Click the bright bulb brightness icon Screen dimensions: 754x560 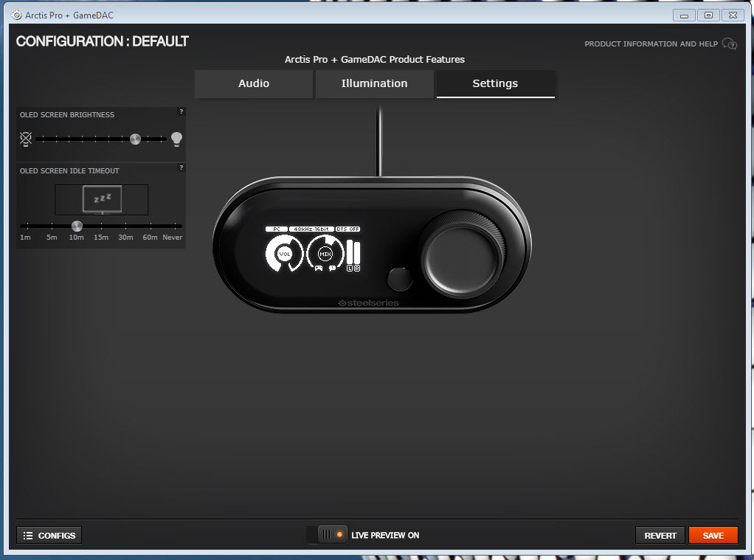click(x=176, y=139)
